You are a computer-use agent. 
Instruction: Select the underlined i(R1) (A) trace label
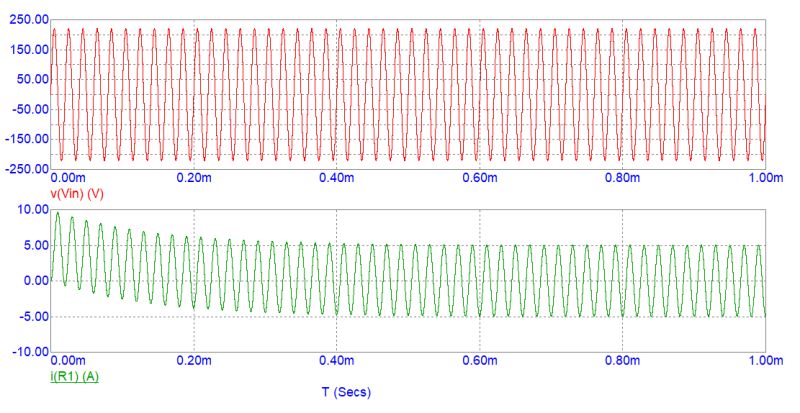74,377
